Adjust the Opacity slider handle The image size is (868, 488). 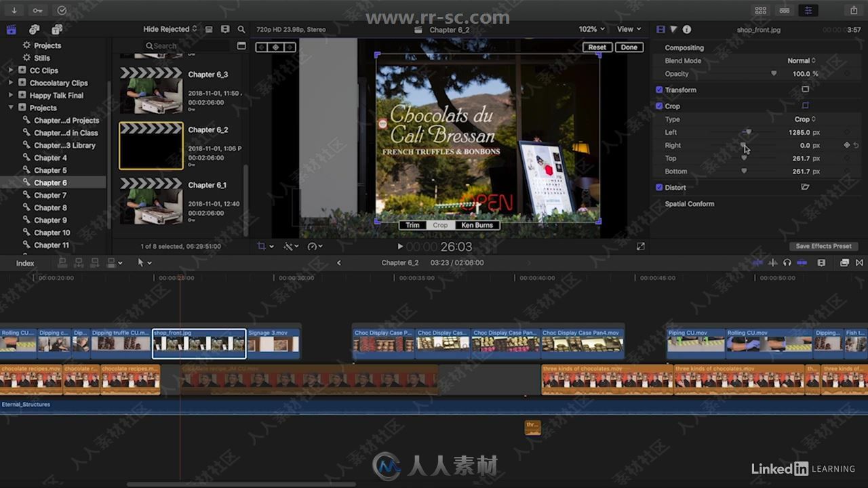[x=774, y=74]
